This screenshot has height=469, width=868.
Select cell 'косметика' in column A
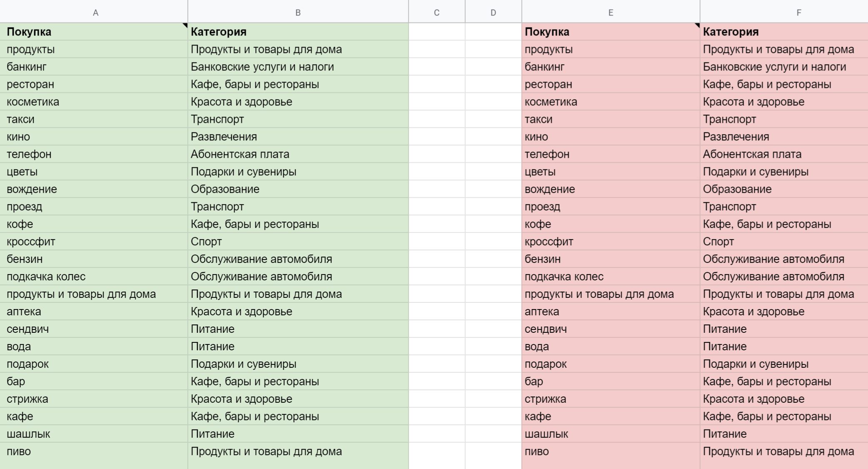coord(94,102)
